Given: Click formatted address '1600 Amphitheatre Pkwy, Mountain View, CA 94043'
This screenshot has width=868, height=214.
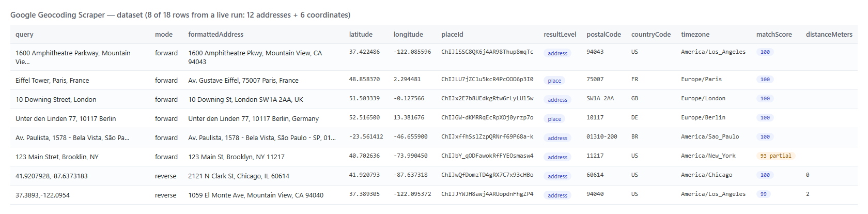Looking at the screenshot, I should coord(255,57).
